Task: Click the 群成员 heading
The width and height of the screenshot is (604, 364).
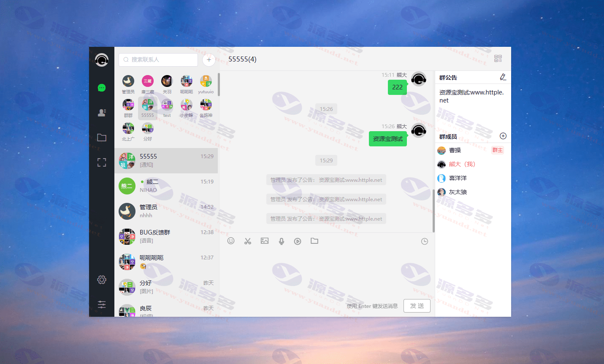Action: [448, 137]
